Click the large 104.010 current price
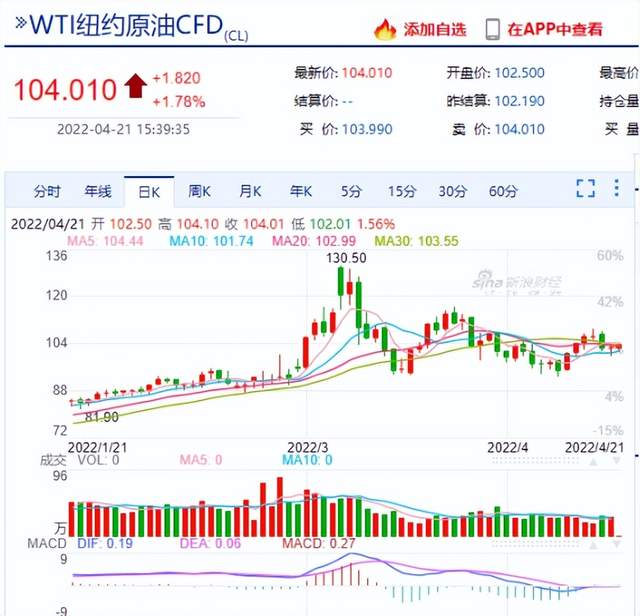The height and width of the screenshot is (616, 640). coord(65,89)
